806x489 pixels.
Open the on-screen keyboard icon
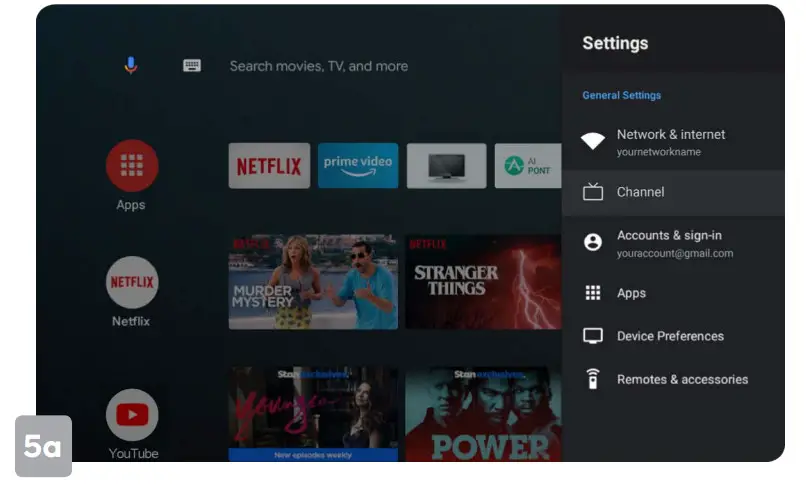pos(192,65)
